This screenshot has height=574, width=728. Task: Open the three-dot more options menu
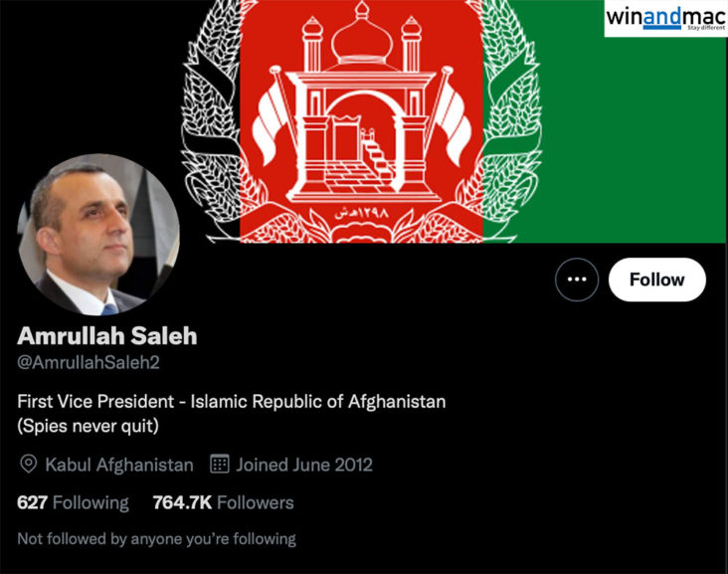[x=577, y=280]
